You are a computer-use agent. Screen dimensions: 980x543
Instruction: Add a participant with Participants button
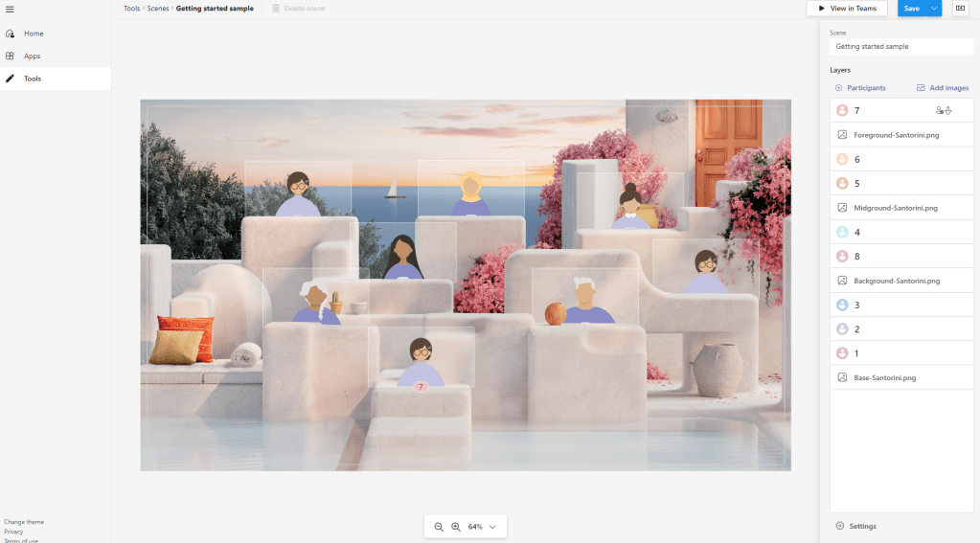coord(859,88)
